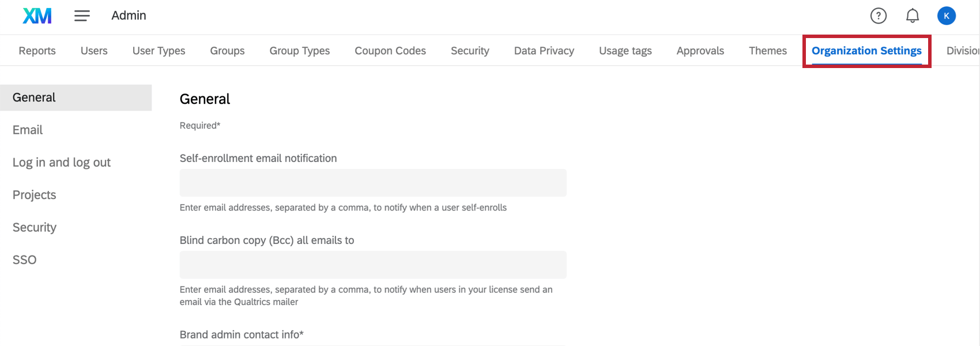The height and width of the screenshot is (346, 980).
Task: Open the help menu
Action: [878, 16]
